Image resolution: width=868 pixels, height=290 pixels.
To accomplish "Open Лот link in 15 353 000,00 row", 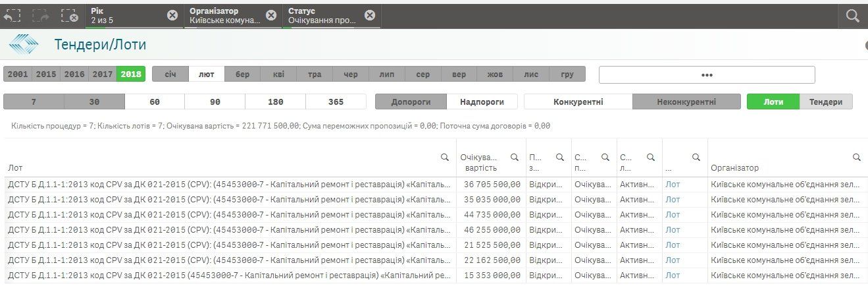I will (673, 275).
